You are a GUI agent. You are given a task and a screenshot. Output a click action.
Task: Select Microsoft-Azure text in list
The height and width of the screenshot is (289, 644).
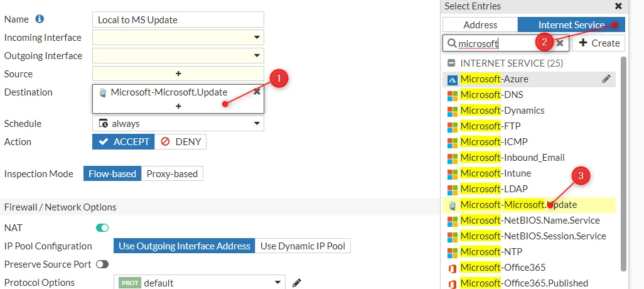495,79
